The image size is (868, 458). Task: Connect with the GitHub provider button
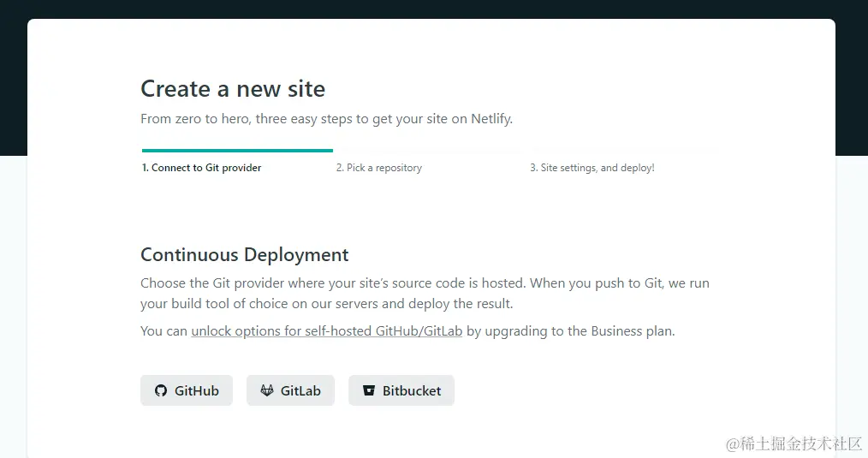pos(187,390)
